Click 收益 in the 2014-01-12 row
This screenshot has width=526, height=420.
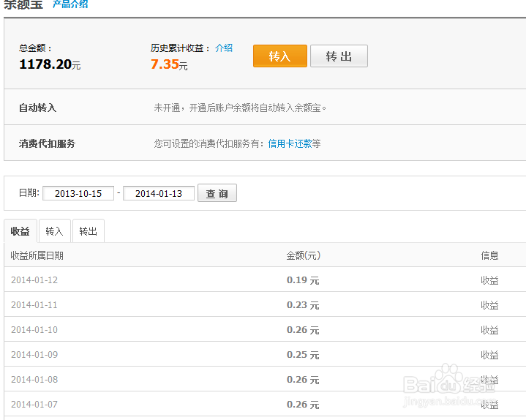[x=489, y=280]
